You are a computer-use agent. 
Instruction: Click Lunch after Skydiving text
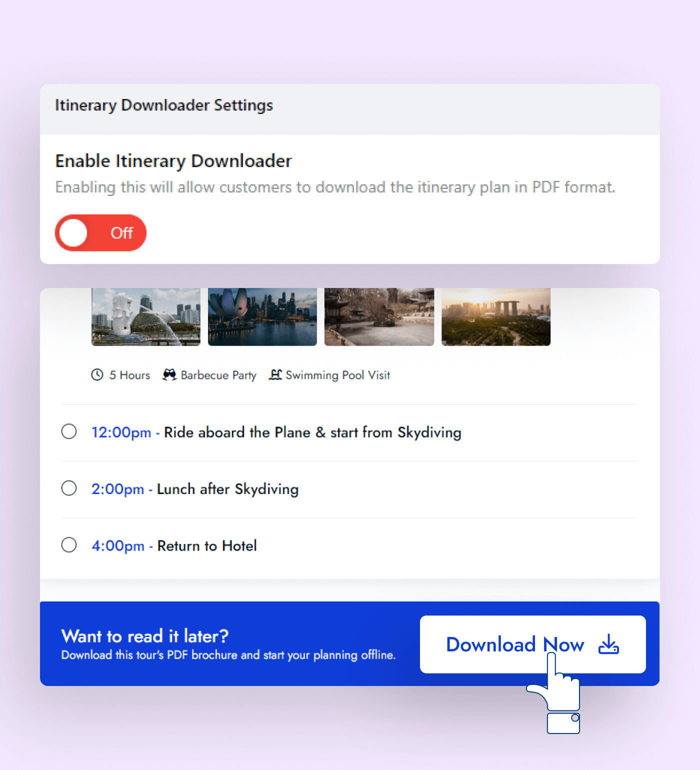point(228,489)
